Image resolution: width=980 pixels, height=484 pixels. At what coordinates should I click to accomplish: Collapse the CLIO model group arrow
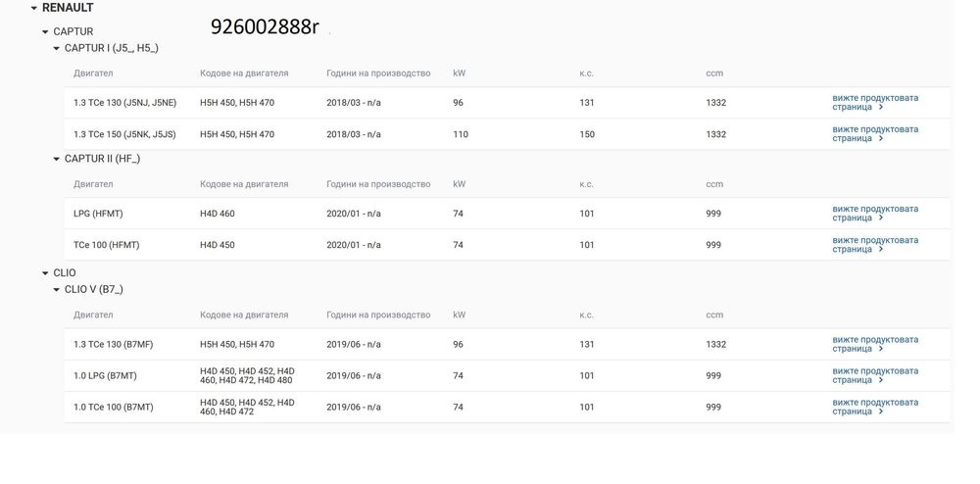45,273
